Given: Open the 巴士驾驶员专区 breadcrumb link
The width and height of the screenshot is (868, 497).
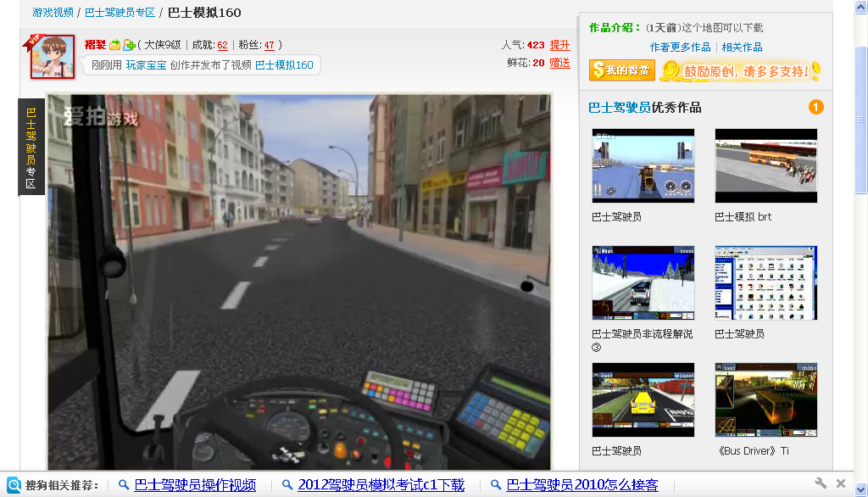Looking at the screenshot, I should coord(120,12).
